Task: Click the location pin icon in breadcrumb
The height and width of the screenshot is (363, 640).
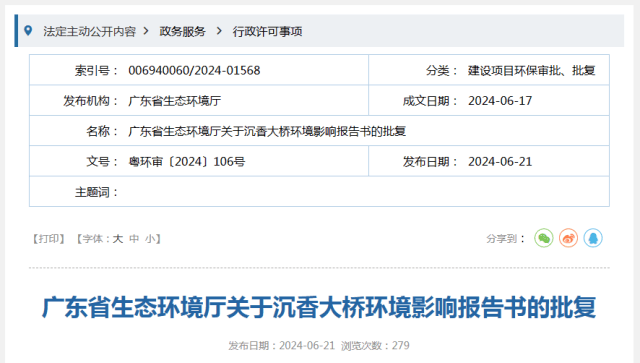Action: pyautogui.click(x=28, y=31)
